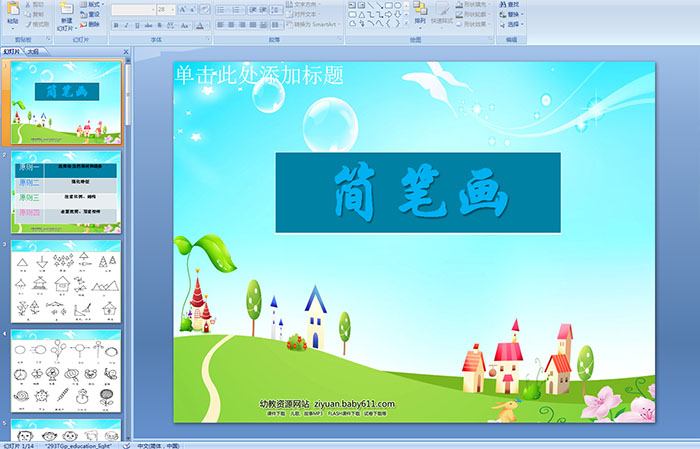
Task: Open the Change Case (Aa) option
Action: click(185, 25)
